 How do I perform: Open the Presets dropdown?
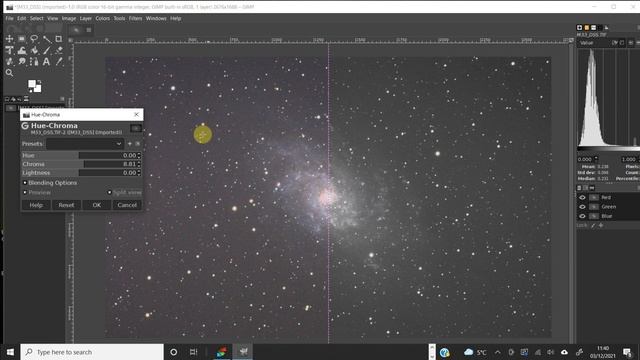[x=84, y=144]
